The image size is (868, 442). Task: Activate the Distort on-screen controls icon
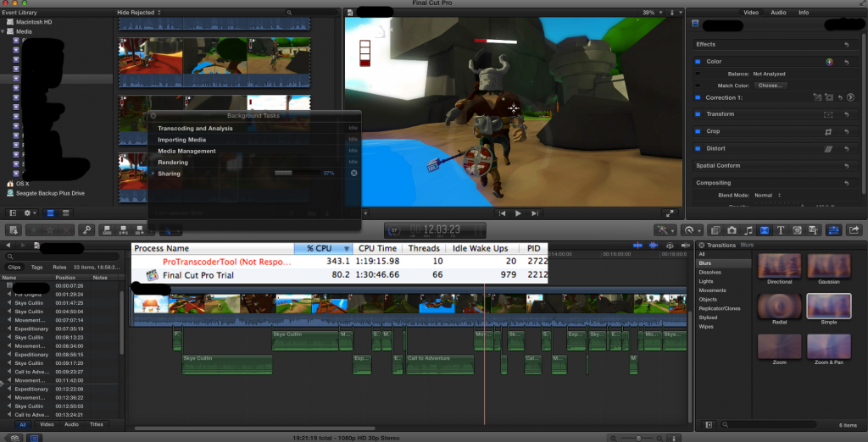coord(828,149)
